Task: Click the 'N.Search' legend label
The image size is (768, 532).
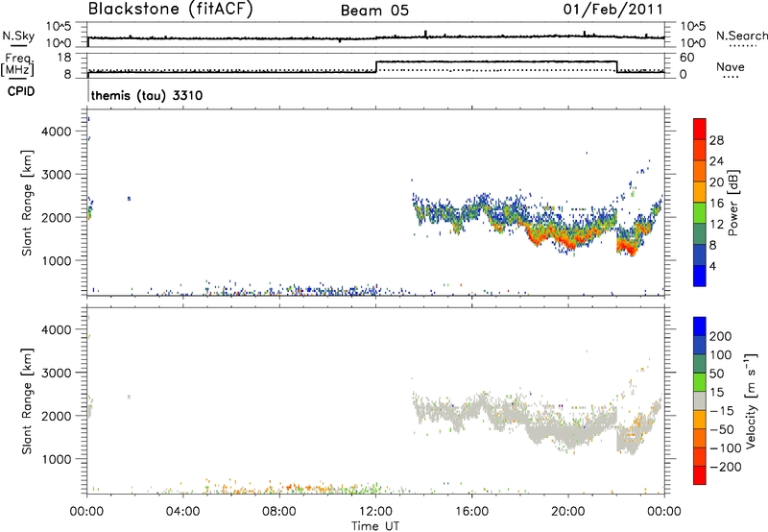Action: click(x=741, y=36)
